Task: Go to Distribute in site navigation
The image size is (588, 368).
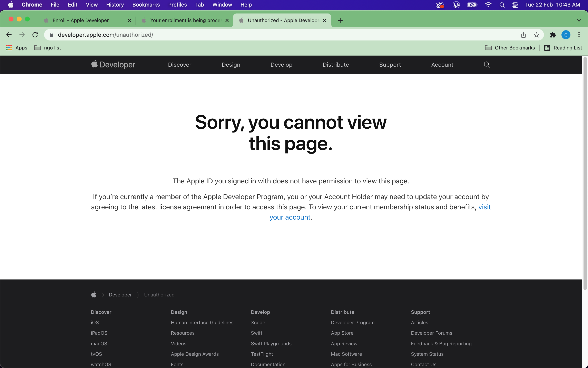Action: (336, 64)
